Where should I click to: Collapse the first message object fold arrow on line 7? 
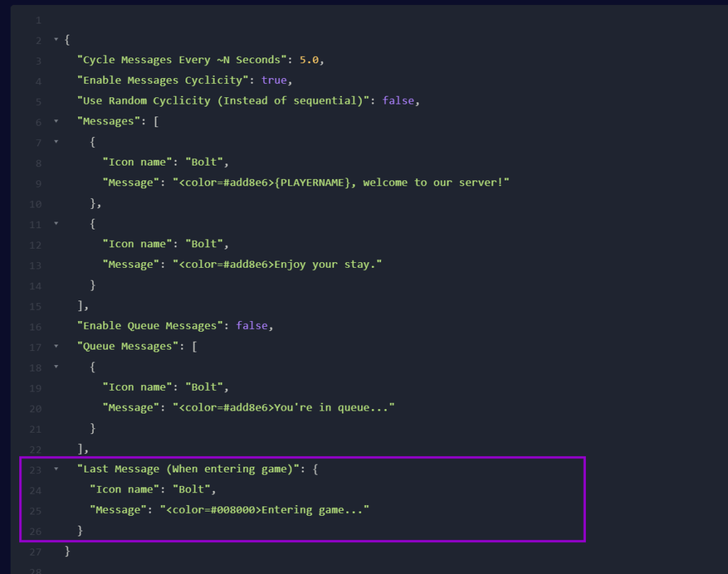[55, 141]
